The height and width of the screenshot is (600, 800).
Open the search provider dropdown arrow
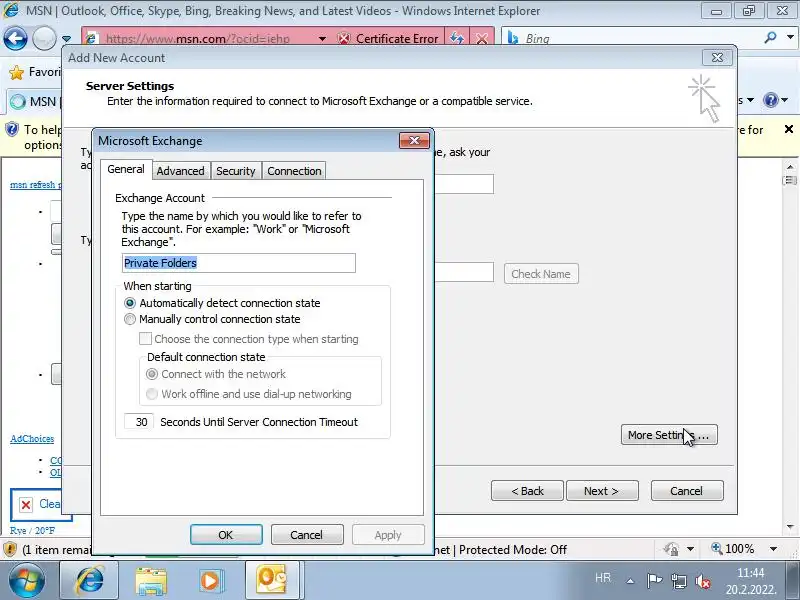pos(790,37)
